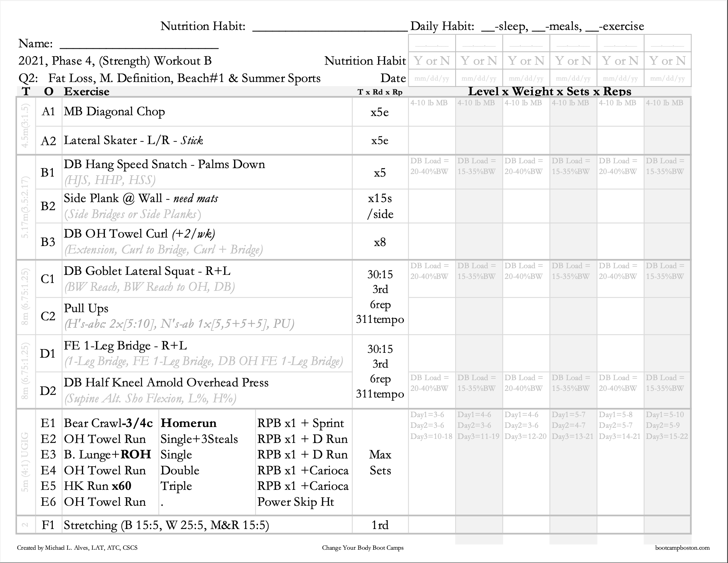Click the first Y or N cell
The height and width of the screenshot is (563, 728).
click(x=432, y=61)
